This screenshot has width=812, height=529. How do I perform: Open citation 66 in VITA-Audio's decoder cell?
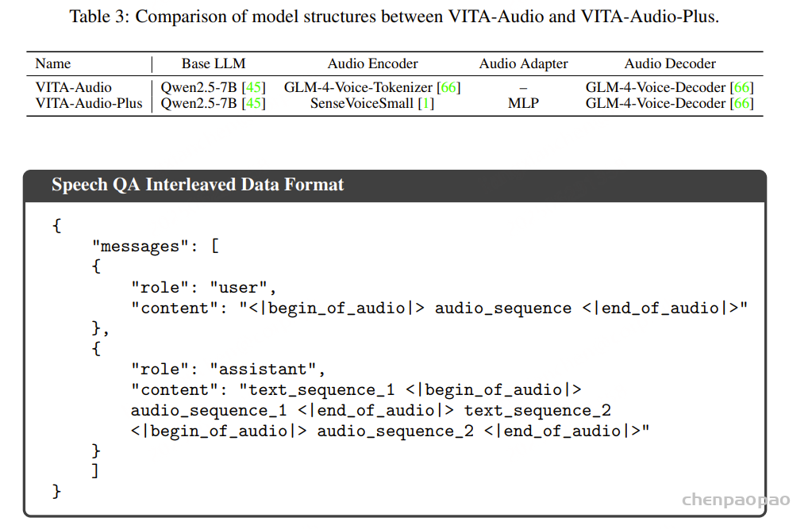[741, 87]
